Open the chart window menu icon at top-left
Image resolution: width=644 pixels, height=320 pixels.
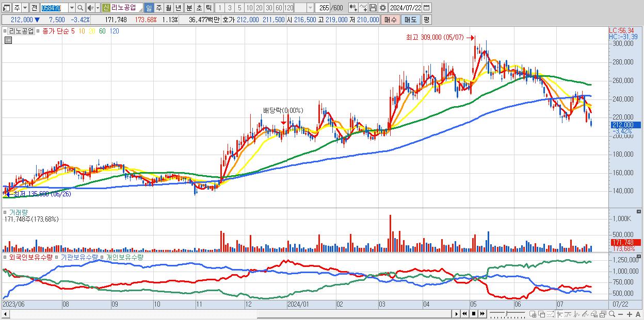(6, 8)
